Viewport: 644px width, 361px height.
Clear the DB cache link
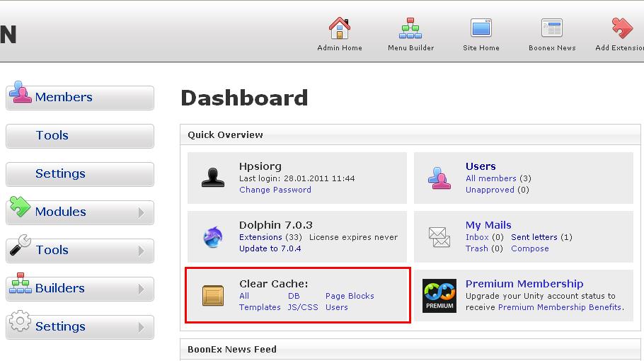click(x=294, y=296)
